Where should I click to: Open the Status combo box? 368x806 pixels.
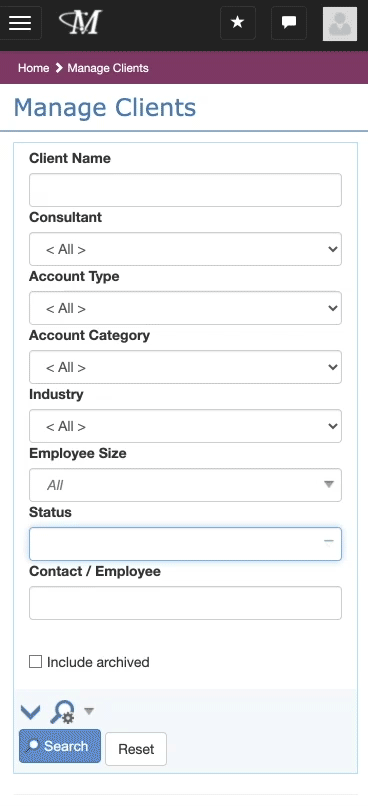[186, 544]
